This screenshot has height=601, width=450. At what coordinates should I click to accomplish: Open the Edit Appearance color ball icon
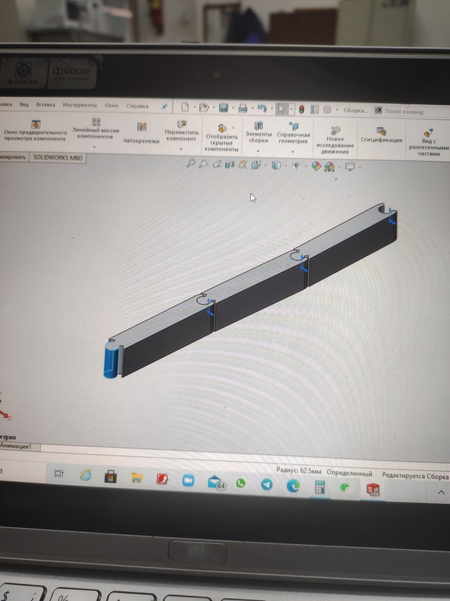click(316, 166)
